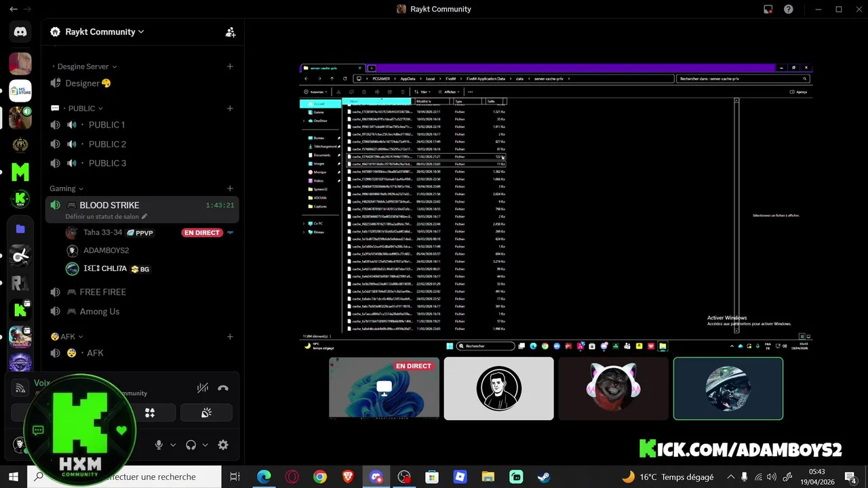868x488 pixels.
Task: Open Roblox from the Windows taskbar
Action: [x=460, y=476]
